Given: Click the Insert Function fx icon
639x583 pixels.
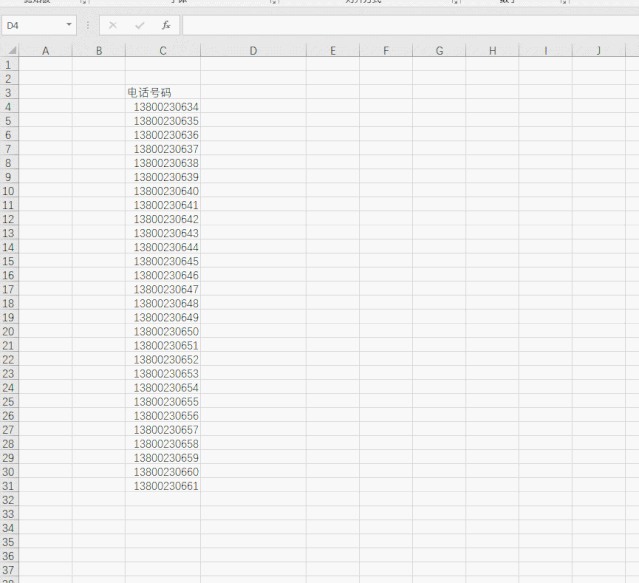Looking at the screenshot, I should click(x=166, y=25).
